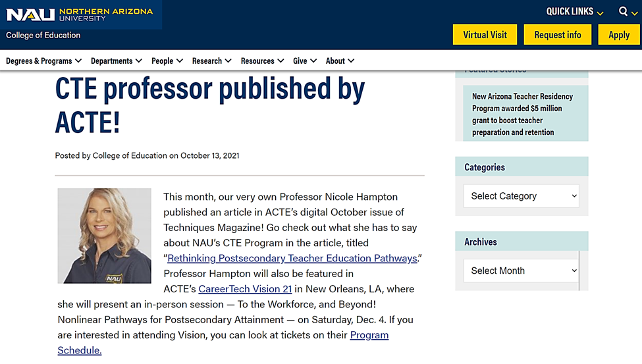642x364 pixels.
Task: Open the Degrees & Programs menu
Action: (44, 61)
